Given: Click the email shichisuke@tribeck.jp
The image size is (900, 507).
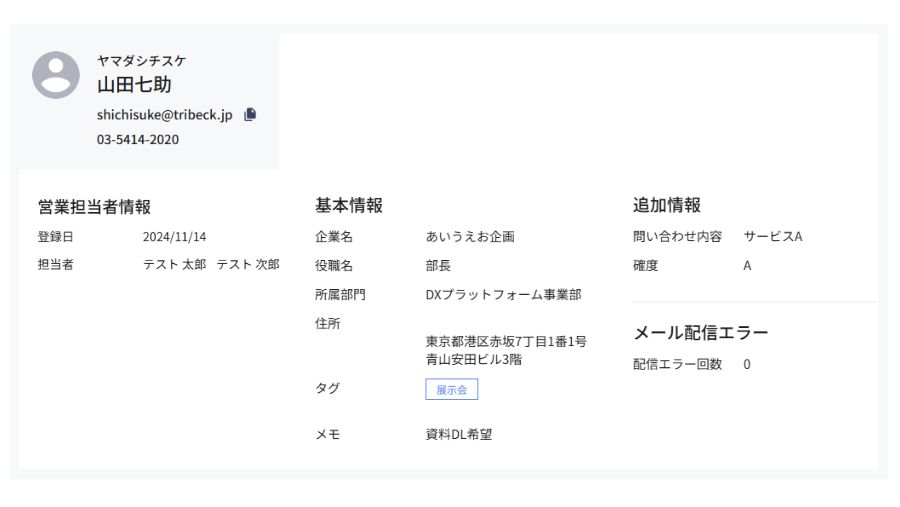Looking at the screenshot, I should pos(164,115).
